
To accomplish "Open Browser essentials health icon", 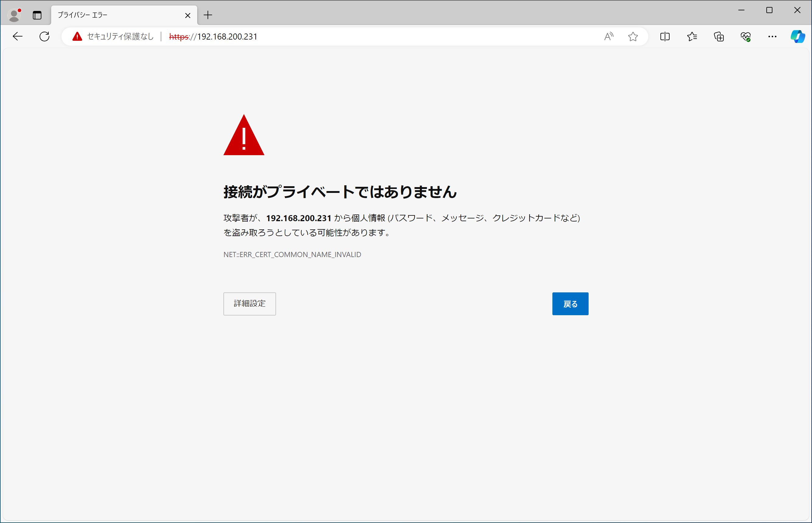I will tap(745, 36).
